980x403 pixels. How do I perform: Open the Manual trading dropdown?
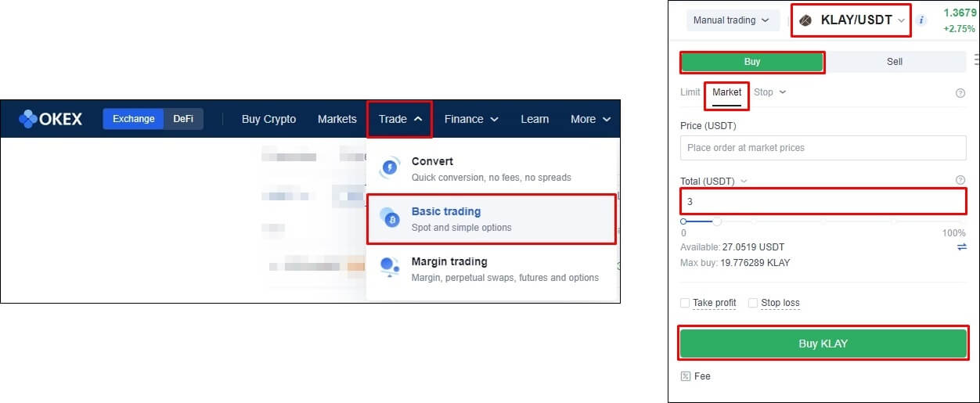(x=731, y=20)
